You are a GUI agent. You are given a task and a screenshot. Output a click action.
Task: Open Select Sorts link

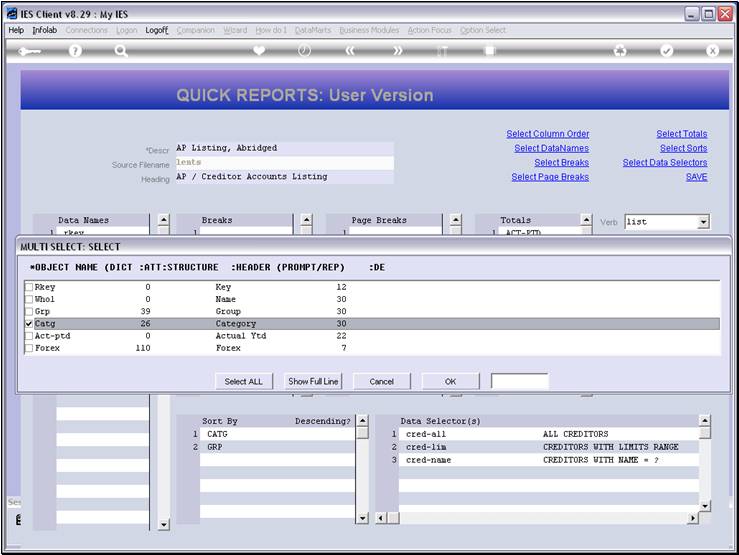[683, 148]
